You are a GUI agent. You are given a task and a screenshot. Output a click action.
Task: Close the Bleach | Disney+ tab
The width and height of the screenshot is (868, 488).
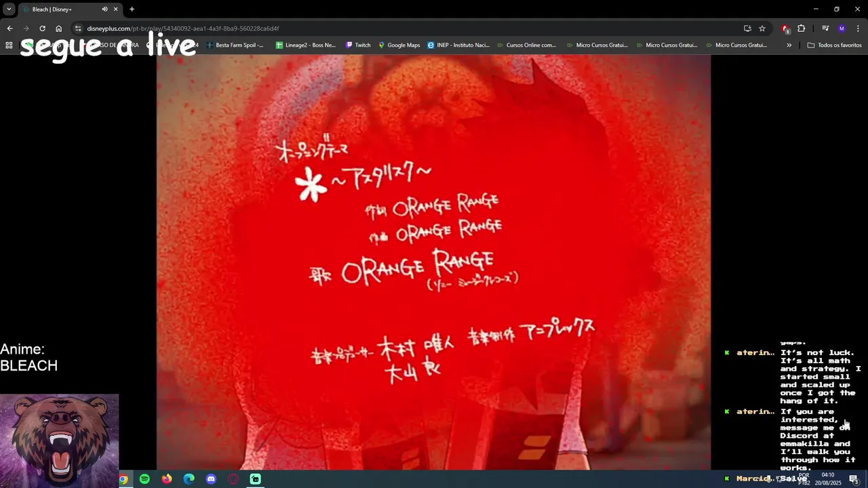click(x=116, y=9)
